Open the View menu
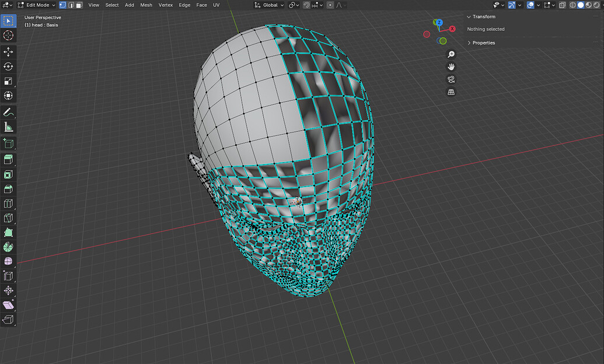Image resolution: width=604 pixels, height=364 pixels. (x=93, y=5)
